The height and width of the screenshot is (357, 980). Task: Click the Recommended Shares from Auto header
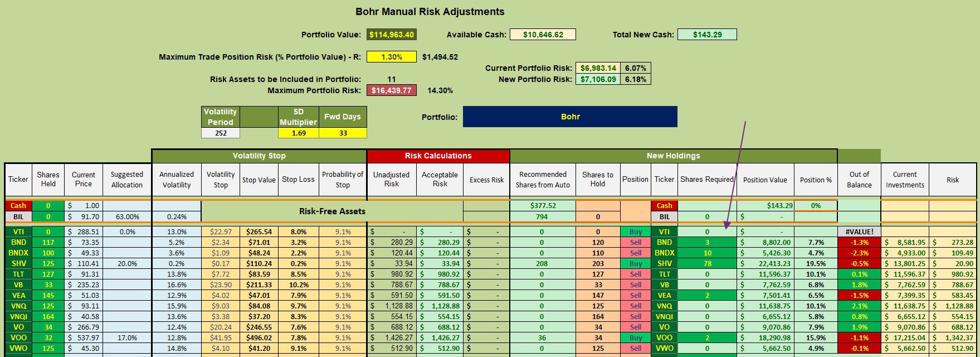point(543,180)
